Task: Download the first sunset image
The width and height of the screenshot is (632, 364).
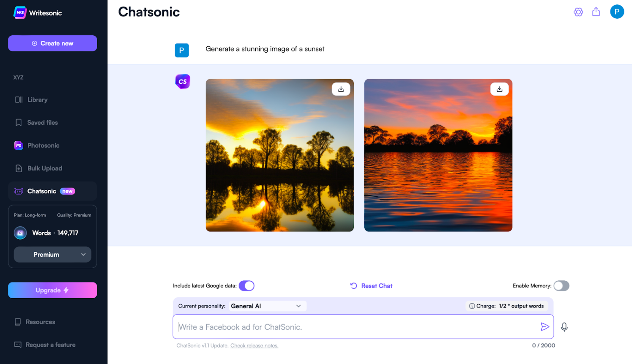Action: pos(341,89)
